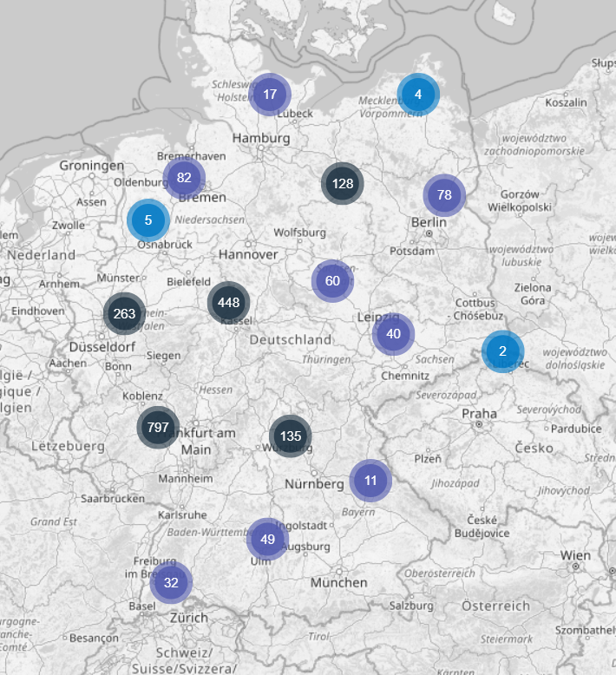Click the Praha city label
Screen dimensions: 616x675
[479, 414]
